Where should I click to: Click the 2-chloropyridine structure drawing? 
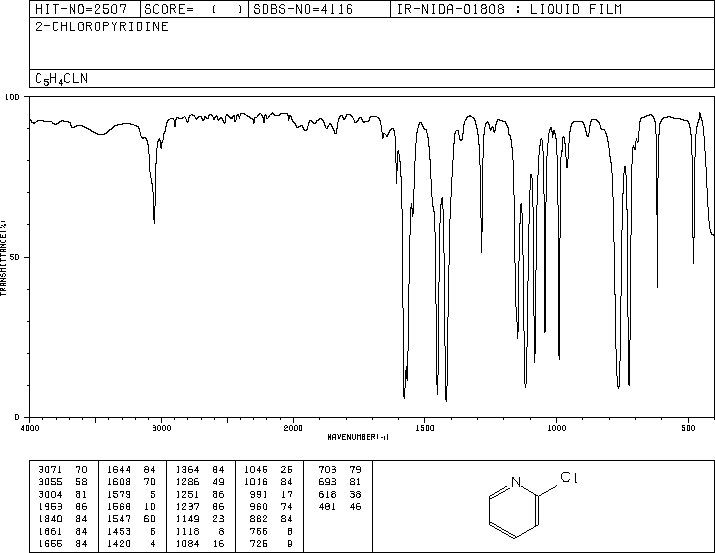[x=533, y=505]
